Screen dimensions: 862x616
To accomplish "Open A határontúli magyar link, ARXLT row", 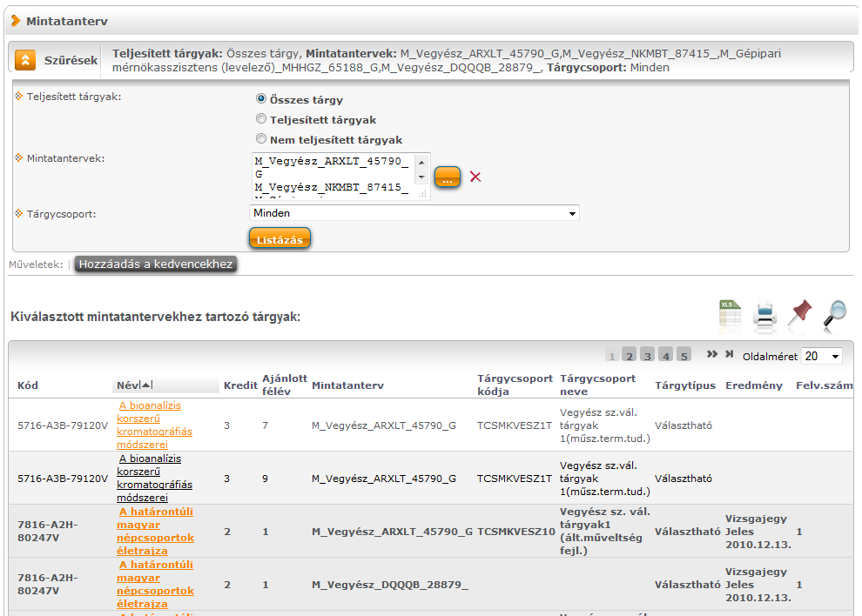I will coord(155,531).
